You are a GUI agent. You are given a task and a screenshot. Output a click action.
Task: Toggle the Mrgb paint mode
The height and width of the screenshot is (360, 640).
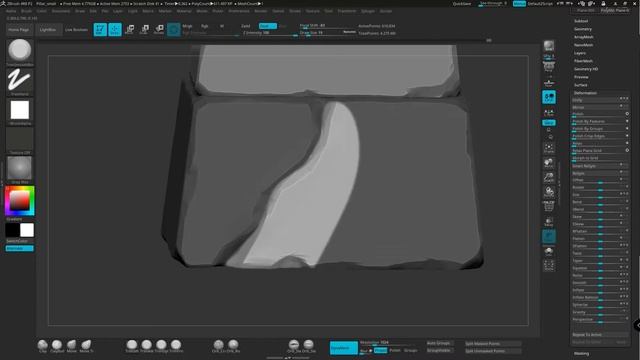187,26
